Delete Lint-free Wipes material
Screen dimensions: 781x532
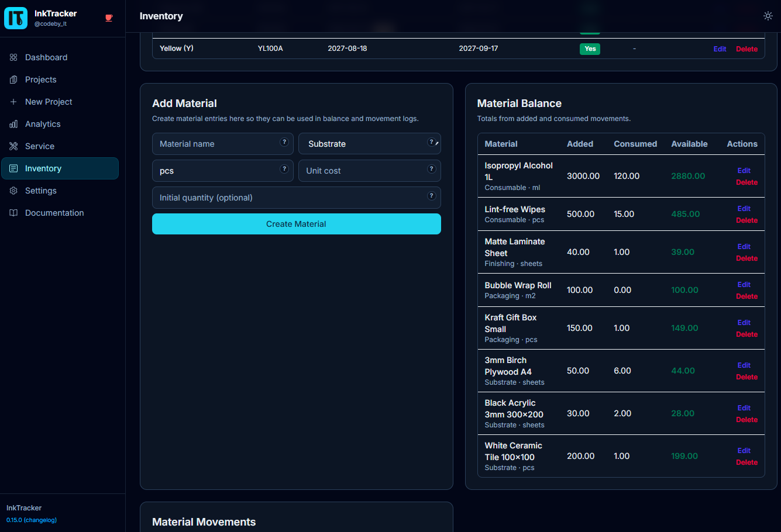(747, 220)
